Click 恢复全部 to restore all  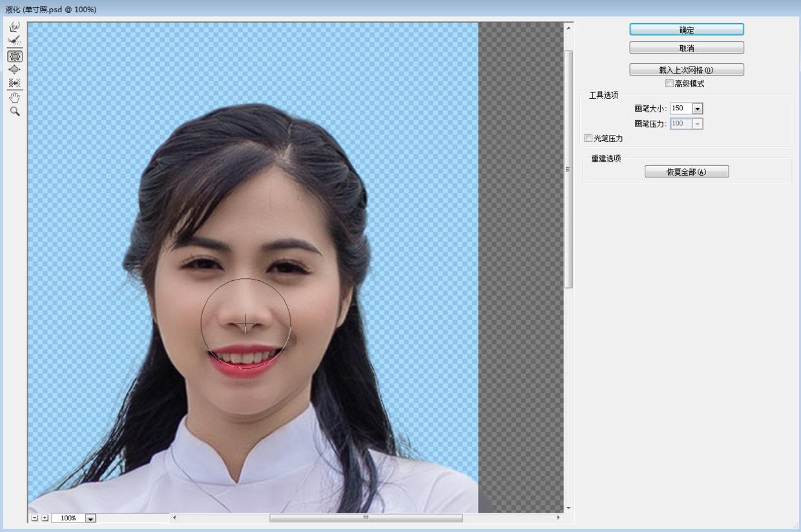687,171
